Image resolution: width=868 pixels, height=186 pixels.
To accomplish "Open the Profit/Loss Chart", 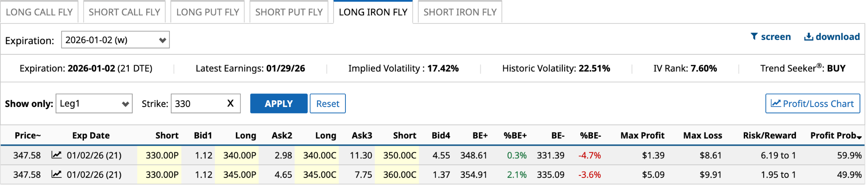I will click(812, 104).
